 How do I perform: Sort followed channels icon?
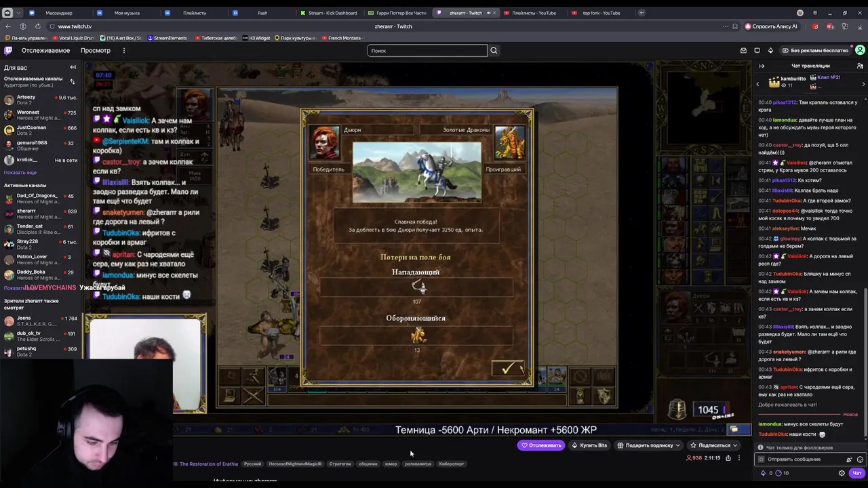[x=73, y=82]
